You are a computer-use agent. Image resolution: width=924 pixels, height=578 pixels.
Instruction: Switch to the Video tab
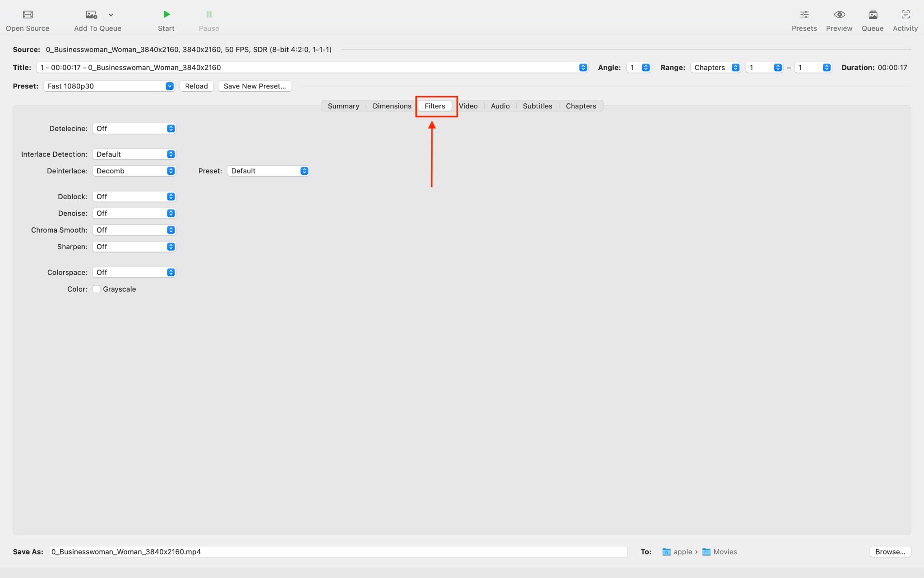click(x=468, y=106)
